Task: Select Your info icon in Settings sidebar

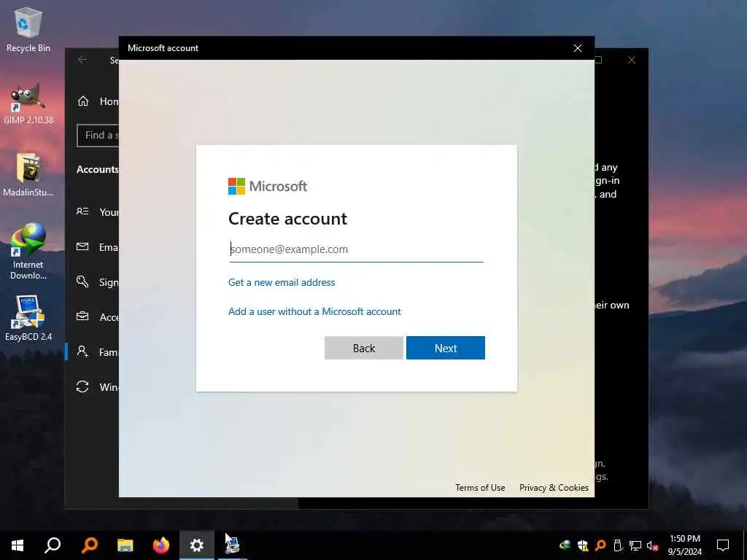Action: tap(83, 211)
